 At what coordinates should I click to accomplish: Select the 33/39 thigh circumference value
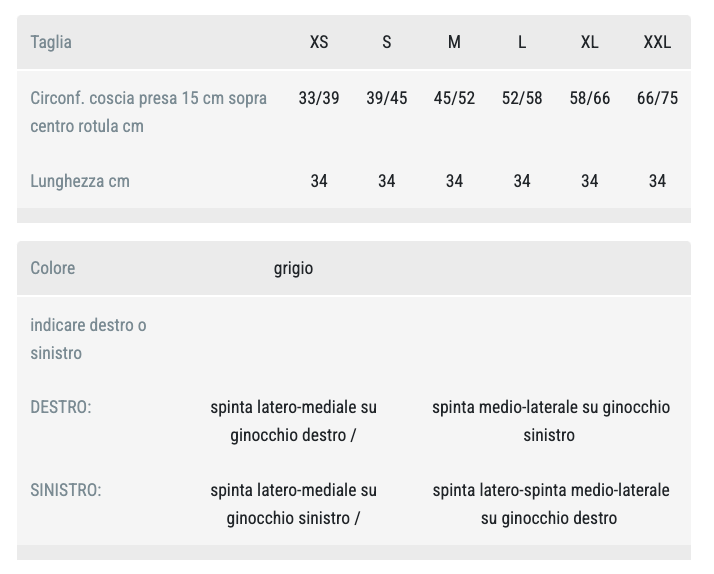pyautogui.click(x=319, y=98)
